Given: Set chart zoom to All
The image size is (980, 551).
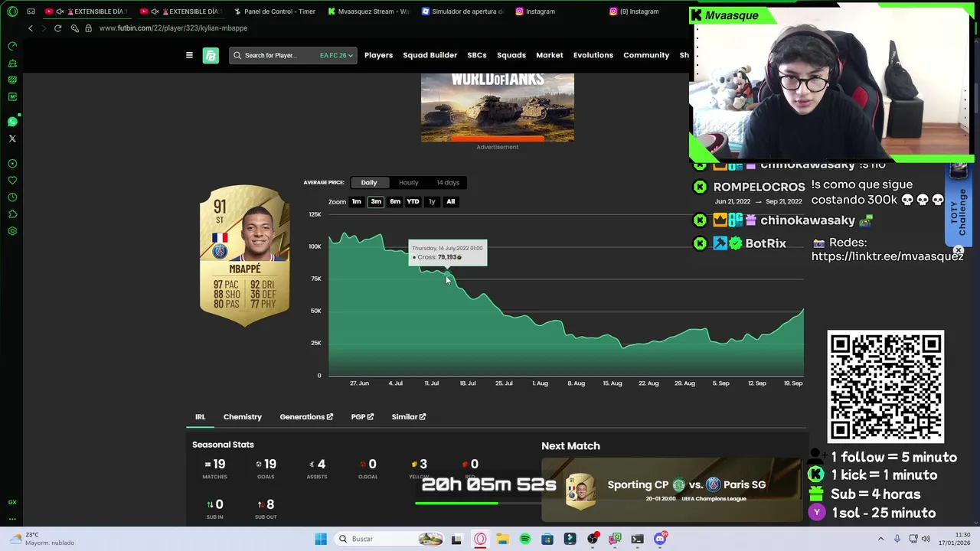Looking at the screenshot, I should click(x=450, y=201).
